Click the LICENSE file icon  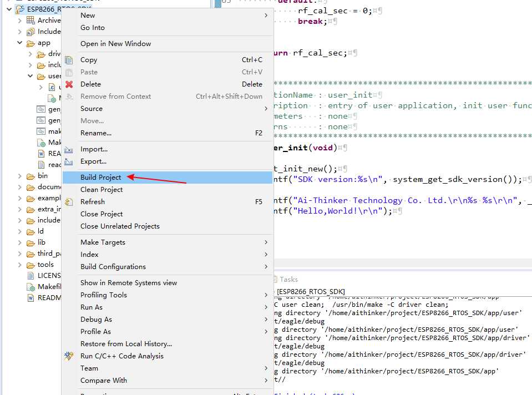click(31, 276)
